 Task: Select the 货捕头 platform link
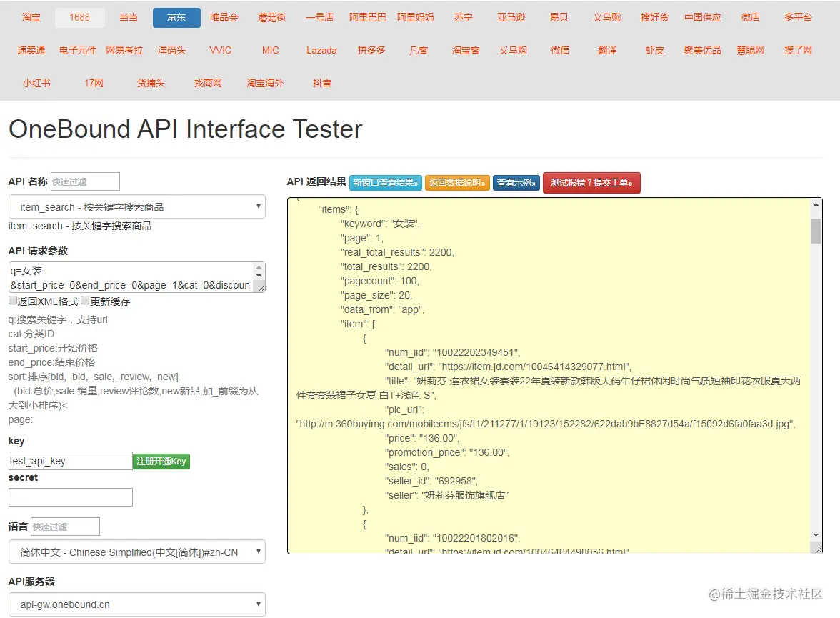pos(151,83)
